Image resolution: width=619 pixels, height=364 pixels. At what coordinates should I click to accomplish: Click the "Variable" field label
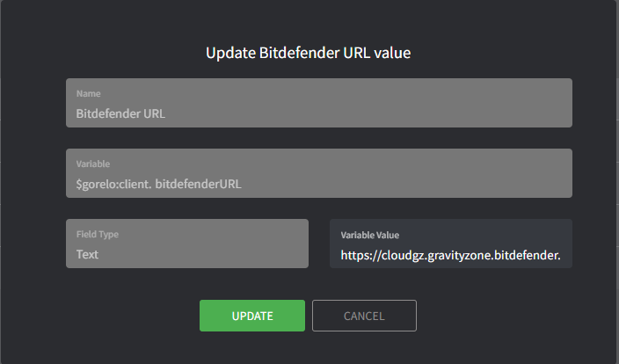92,164
